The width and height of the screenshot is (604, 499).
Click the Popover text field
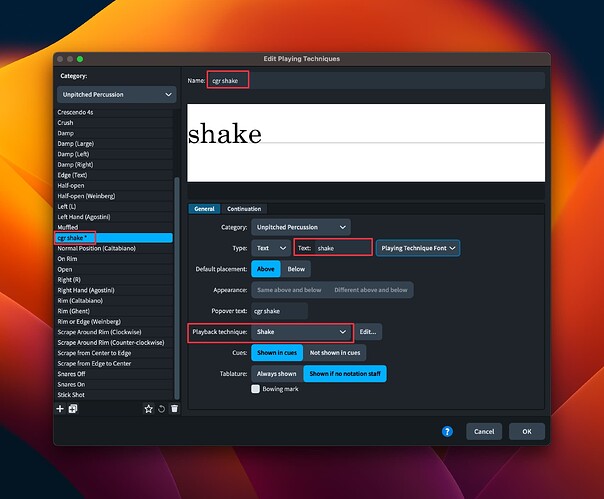click(280, 311)
